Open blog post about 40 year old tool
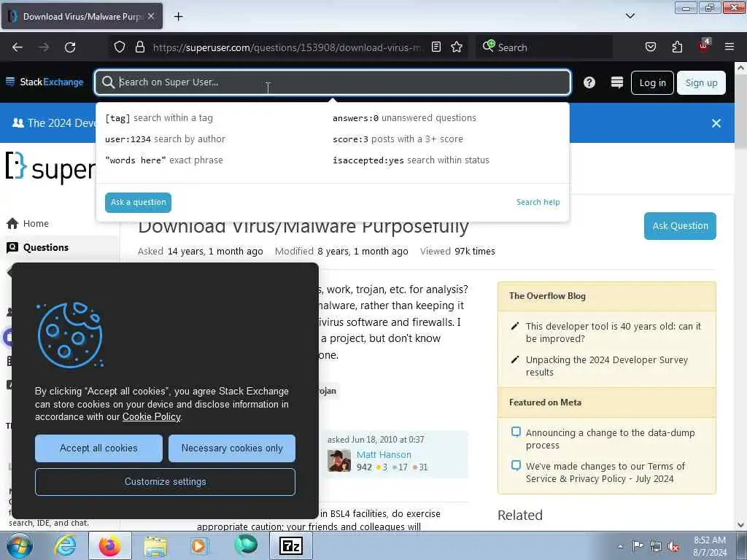The image size is (747, 560). 613,332
